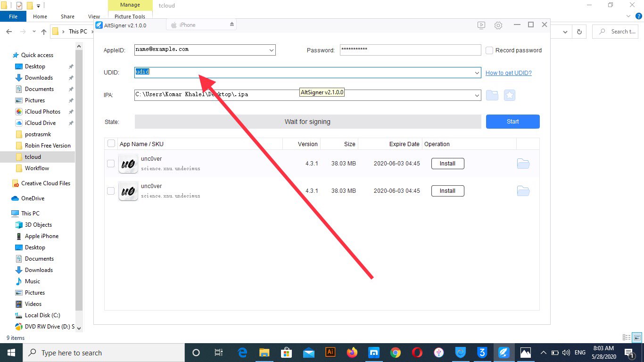
Task: Open the Music folder in sidebar
Action: pos(32,281)
